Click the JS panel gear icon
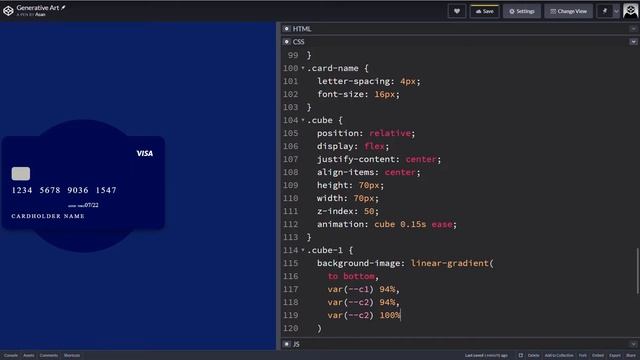The width and height of the screenshot is (640, 360). point(287,344)
